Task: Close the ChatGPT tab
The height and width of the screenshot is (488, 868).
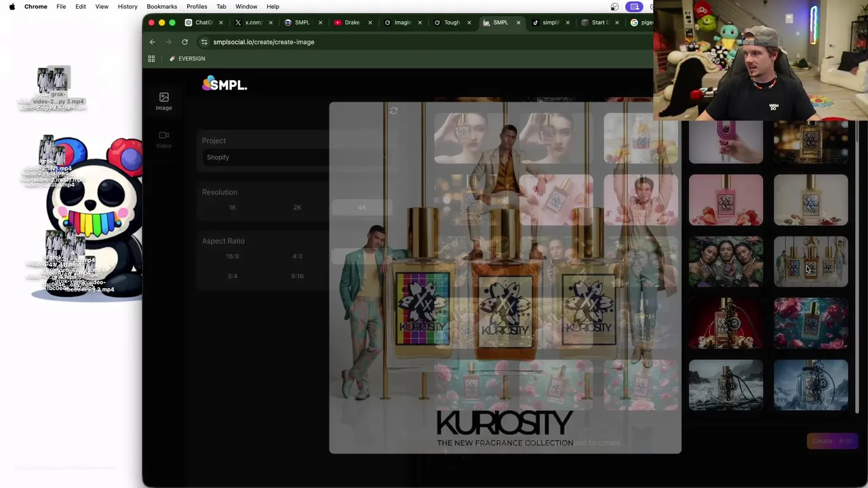Action: 221,22
